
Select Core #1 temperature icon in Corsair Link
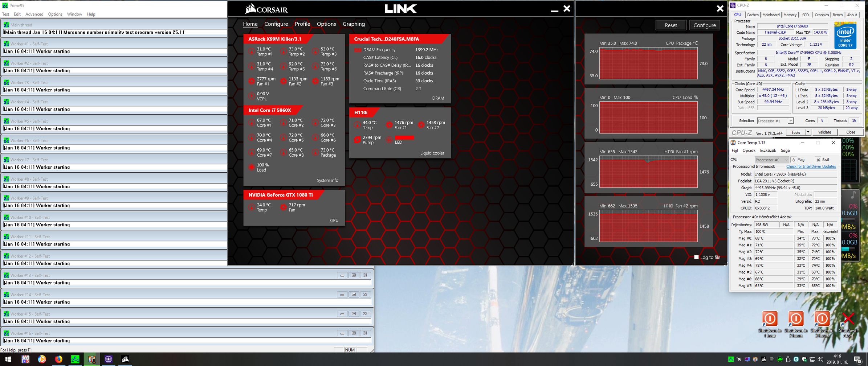pyautogui.click(x=251, y=123)
